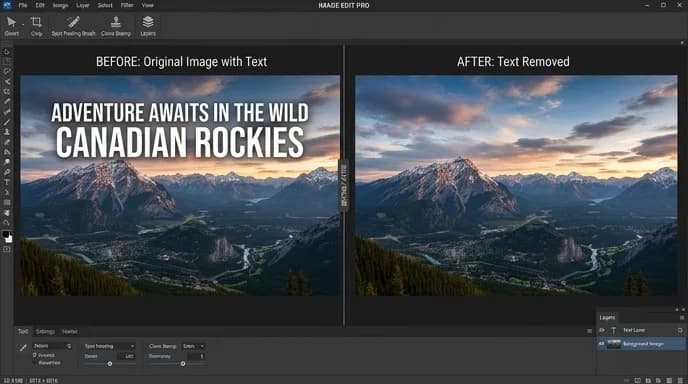Viewport: 688px width, 384px height.
Task: Switch to the Tool tab in bottom panel
Action: click(23, 331)
